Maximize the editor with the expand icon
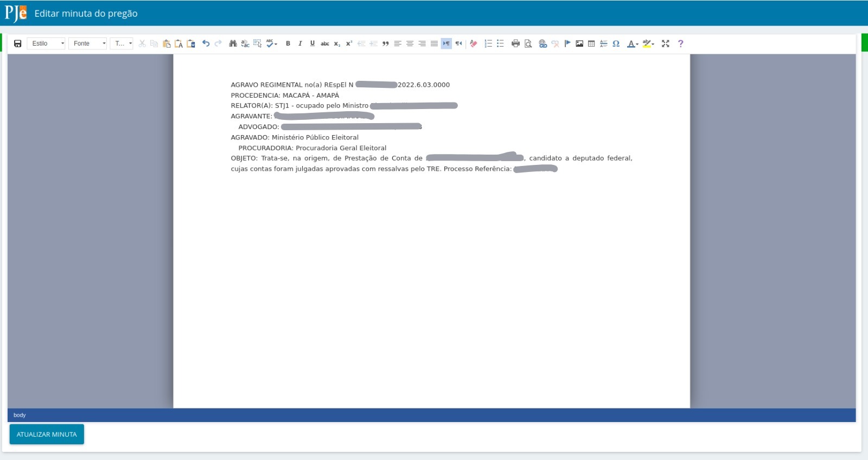Viewport: 868px width, 460px height. (666, 43)
